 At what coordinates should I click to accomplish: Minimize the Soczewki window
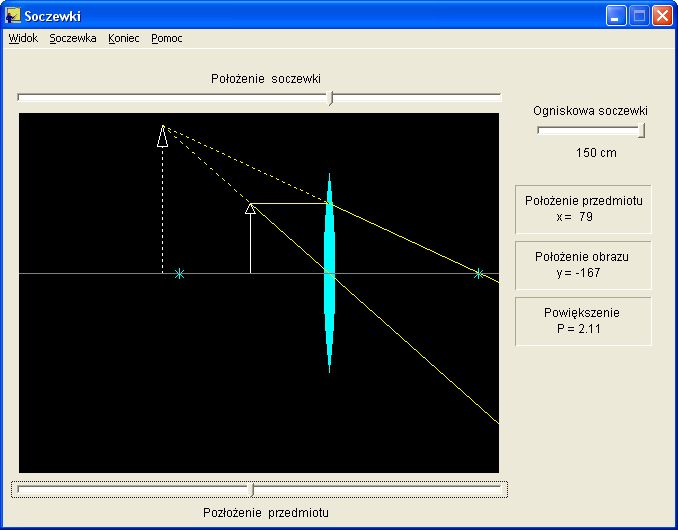pyautogui.click(x=616, y=16)
